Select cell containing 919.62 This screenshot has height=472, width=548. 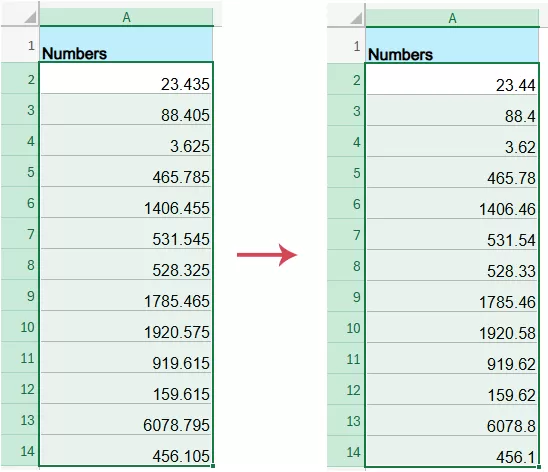pyautogui.click(x=452, y=358)
